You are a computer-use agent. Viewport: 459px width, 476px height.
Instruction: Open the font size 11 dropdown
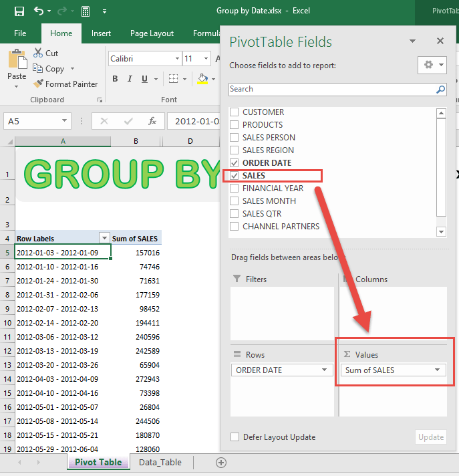pyautogui.click(x=206, y=59)
